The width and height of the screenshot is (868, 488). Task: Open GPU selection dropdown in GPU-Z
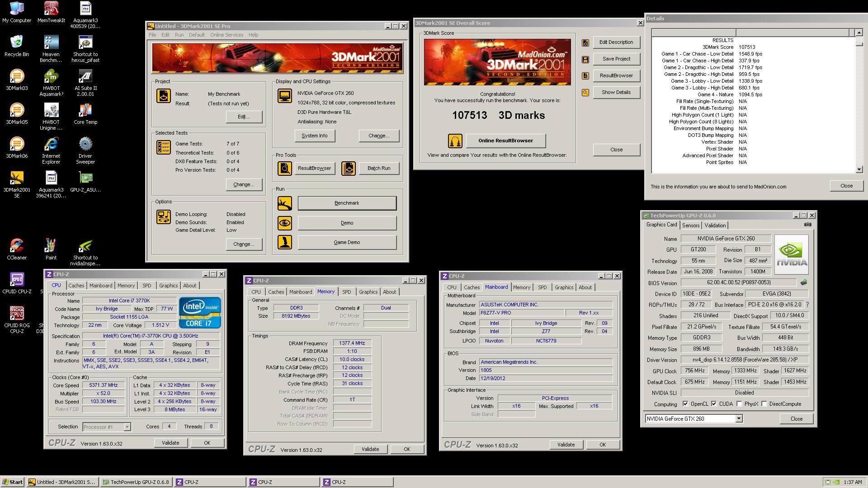(739, 419)
